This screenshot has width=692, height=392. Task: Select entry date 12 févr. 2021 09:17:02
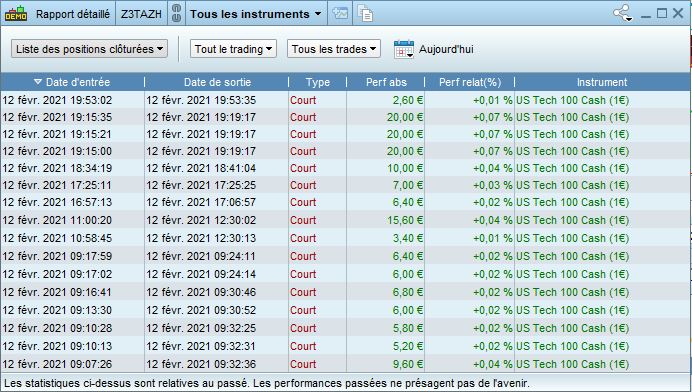click(x=57, y=274)
